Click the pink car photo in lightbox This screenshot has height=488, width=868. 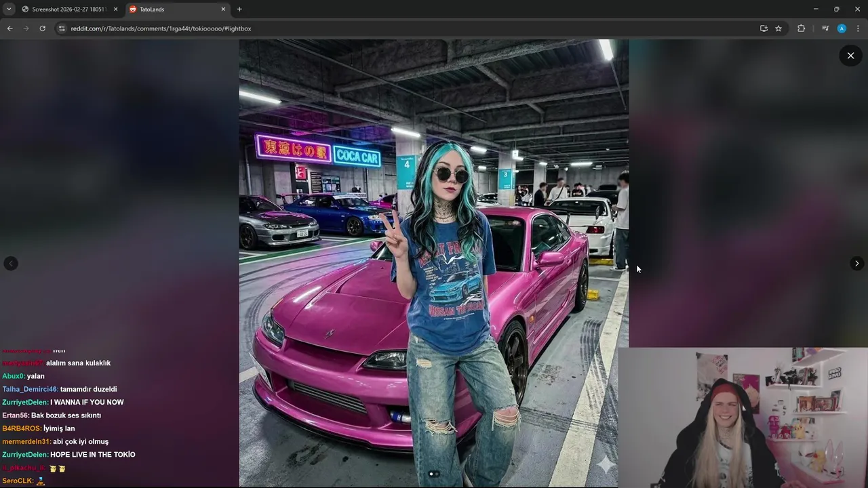434,263
